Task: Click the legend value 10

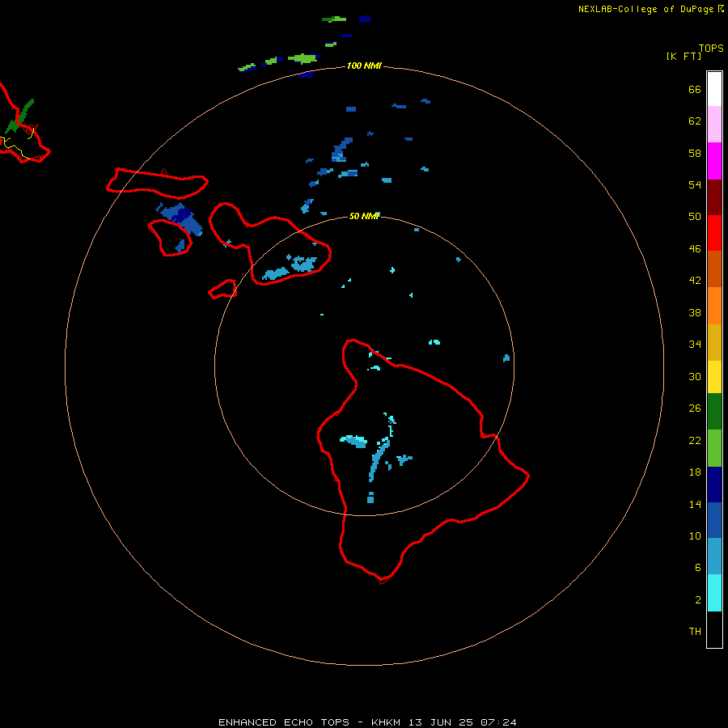Action: [x=695, y=536]
